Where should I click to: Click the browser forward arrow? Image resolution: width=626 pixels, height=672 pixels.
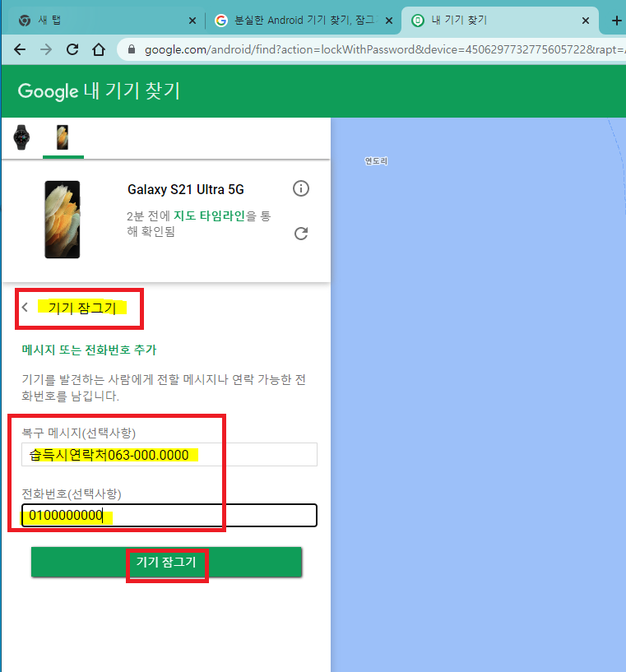[x=46, y=49]
